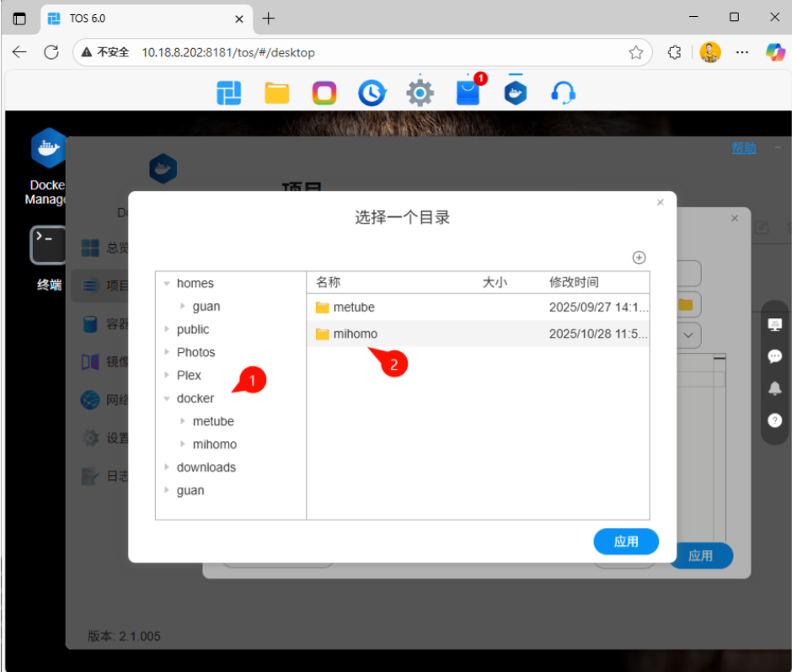The width and height of the screenshot is (792, 672).
Task: Open a new browser tab
Action: pos(268,19)
